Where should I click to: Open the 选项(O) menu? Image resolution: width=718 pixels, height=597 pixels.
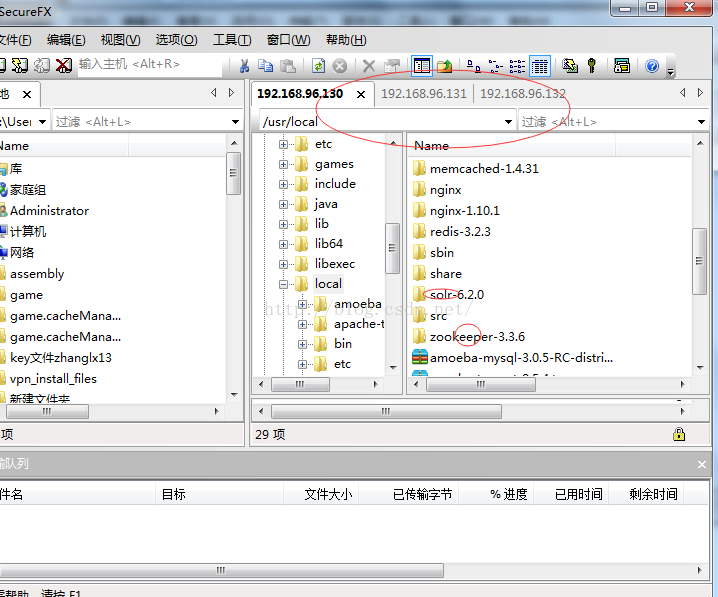[x=176, y=40]
